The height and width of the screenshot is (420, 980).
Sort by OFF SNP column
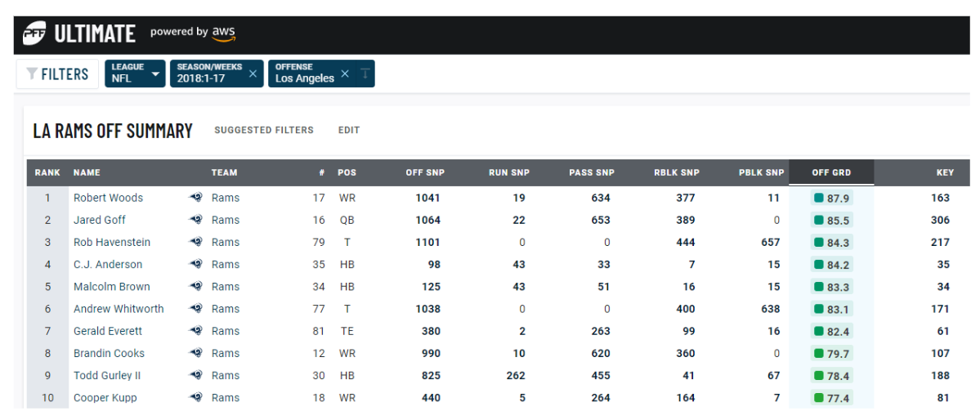[x=425, y=172]
